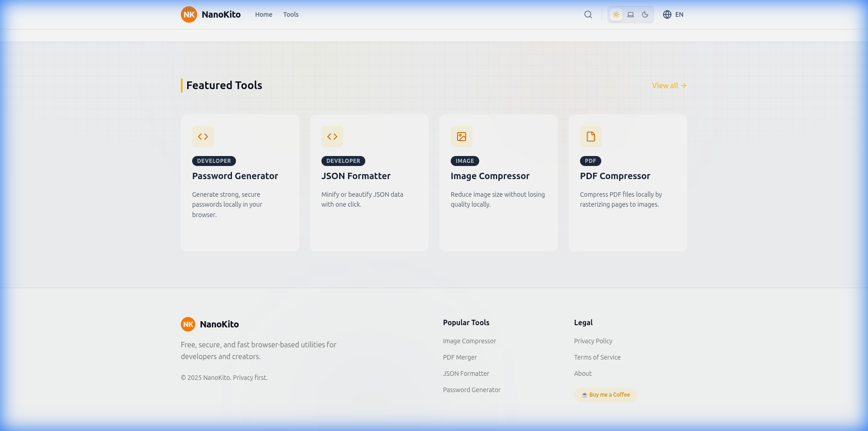The image size is (868, 431).
Task: Click the View all link
Action: click(x=669, y=85)
